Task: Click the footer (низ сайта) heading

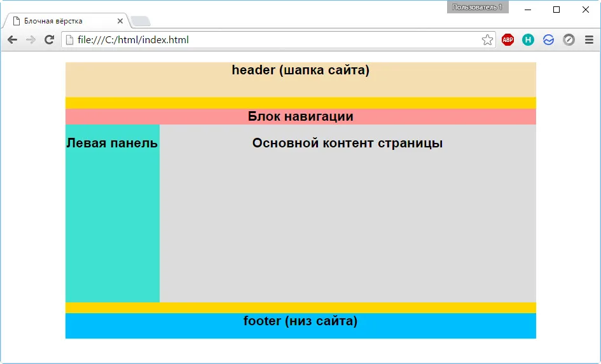Action: pos(300,321)
